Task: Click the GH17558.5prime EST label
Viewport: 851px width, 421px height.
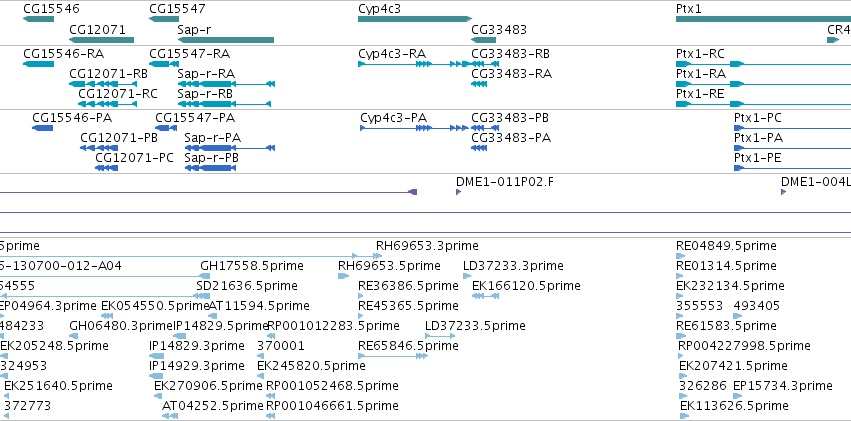Action: tap(252, 266)
